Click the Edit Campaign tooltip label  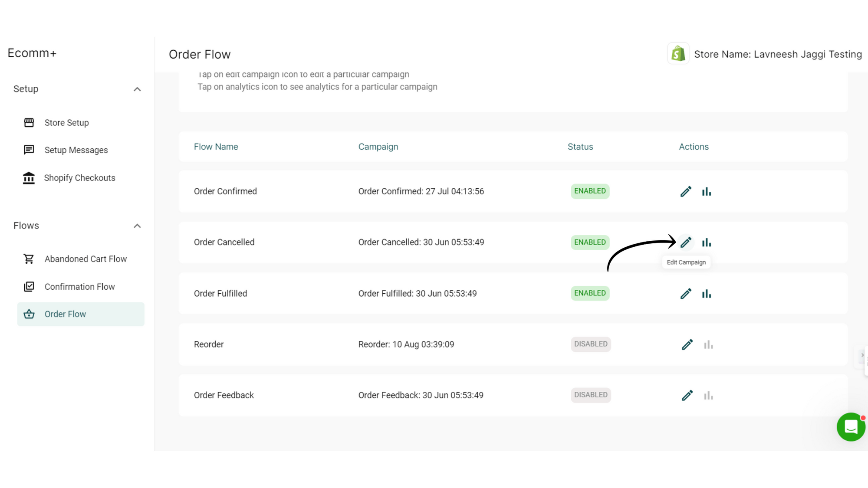click(x=686, y=262)
